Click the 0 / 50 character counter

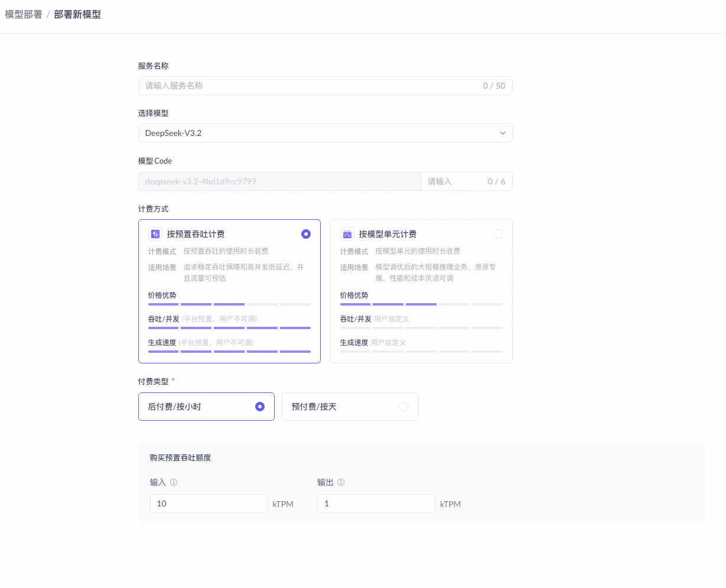click(494, 86)
